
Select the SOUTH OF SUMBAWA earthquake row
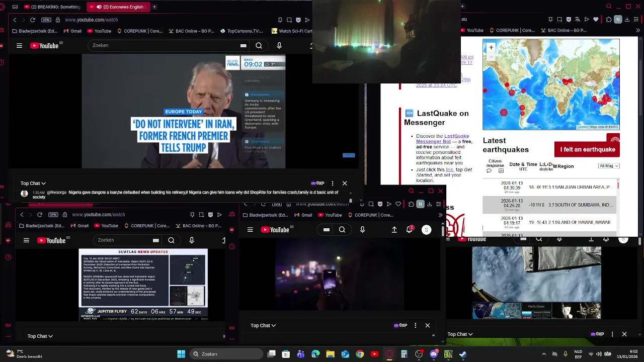(548, 205)
